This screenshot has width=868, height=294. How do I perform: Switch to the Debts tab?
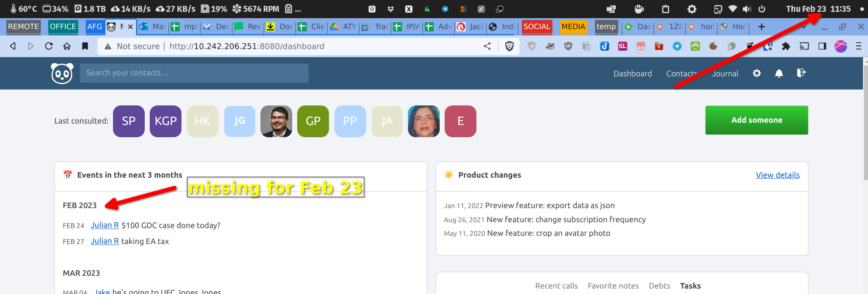pyautogui.click(x=659, y=286)
